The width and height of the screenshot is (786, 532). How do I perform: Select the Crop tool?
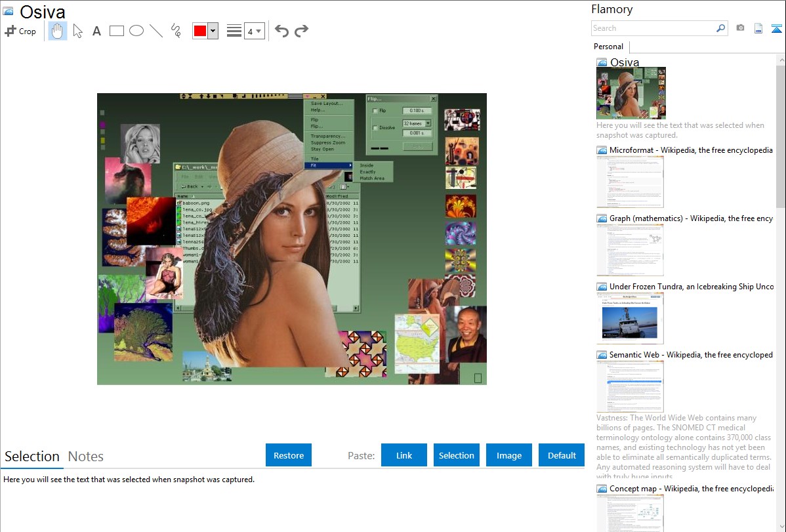click(20, 31)
